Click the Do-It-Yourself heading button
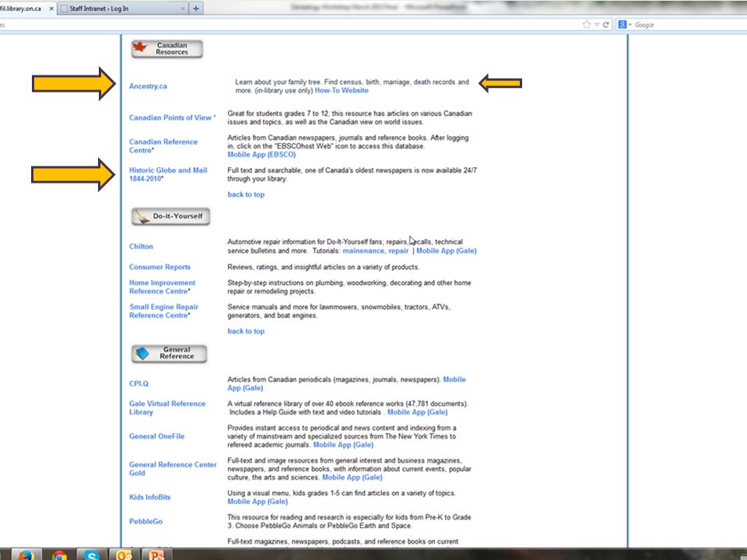The image size is (747, 560). pos(170,217)
